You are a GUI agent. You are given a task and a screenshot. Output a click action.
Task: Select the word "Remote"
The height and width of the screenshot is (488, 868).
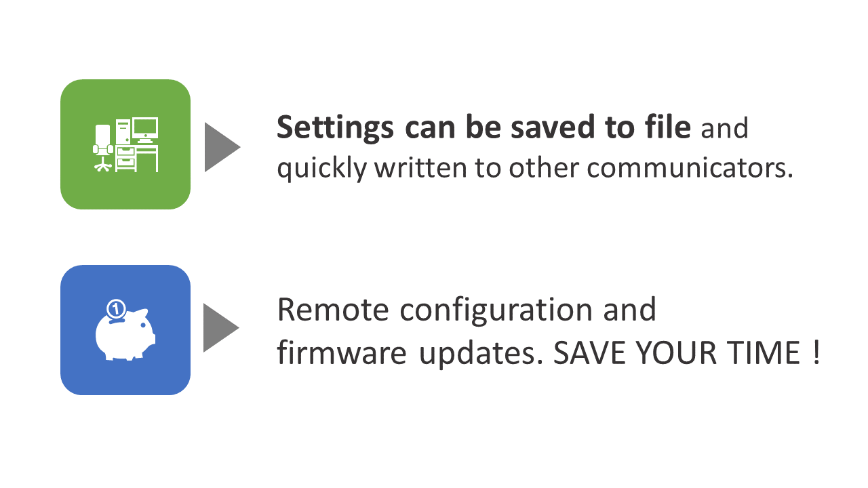[x=334, y=309]
